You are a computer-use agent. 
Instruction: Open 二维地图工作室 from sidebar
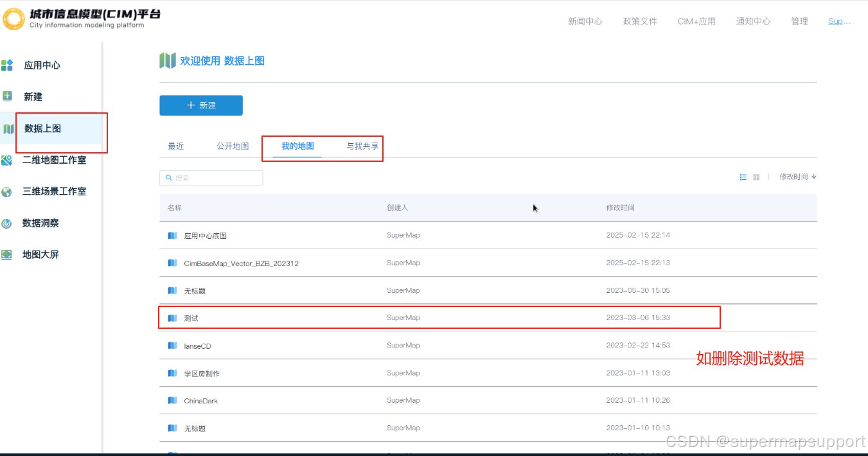(x=54, y=160)
